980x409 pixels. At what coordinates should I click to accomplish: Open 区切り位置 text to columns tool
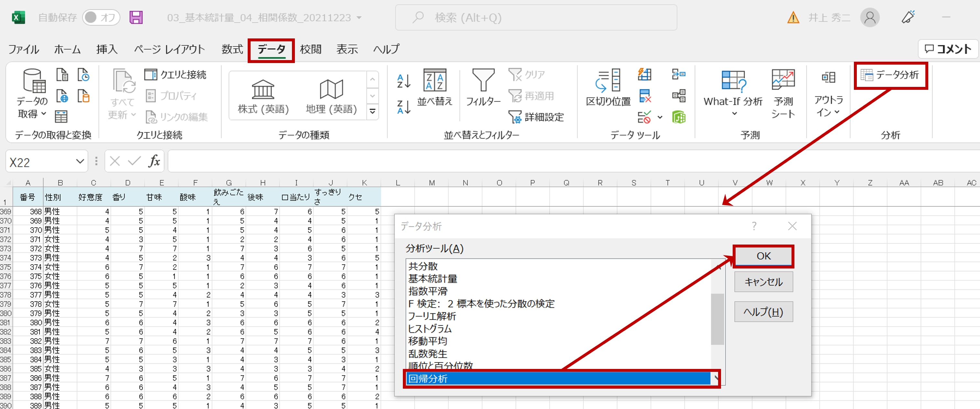[x=608, y=88]
